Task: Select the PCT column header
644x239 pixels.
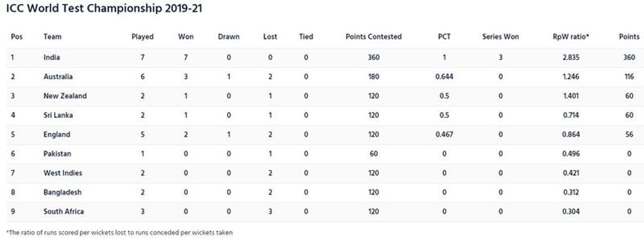Action: click(x=444, y=37)
